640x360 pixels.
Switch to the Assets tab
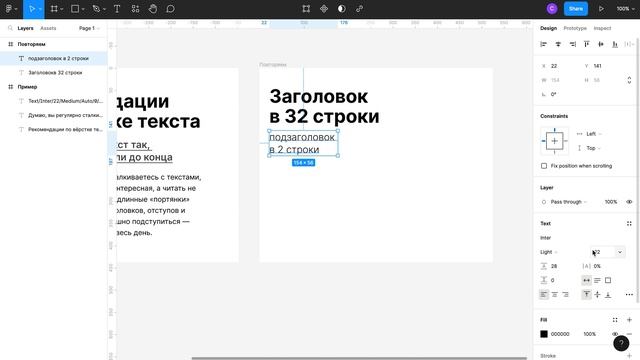[x=48, y=28]
